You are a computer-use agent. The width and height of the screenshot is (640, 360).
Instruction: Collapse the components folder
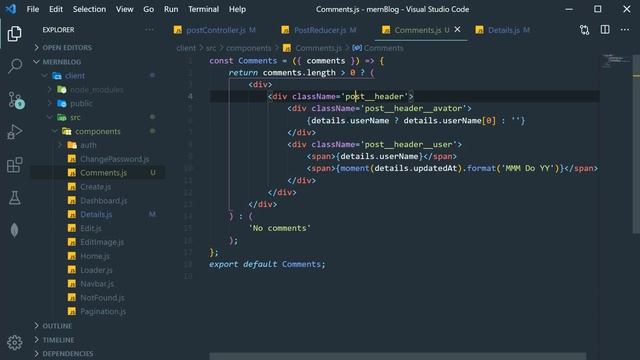[98, 131]
